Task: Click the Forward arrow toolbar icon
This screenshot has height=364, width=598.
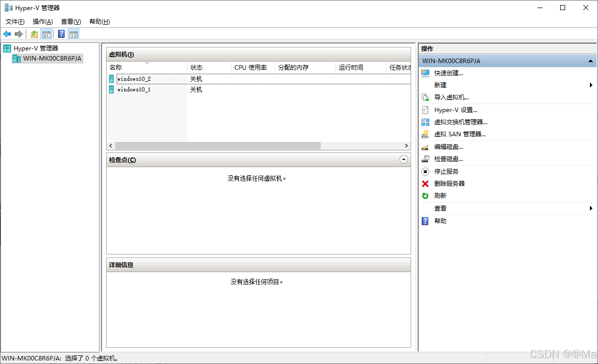Action: click(18, 34)
